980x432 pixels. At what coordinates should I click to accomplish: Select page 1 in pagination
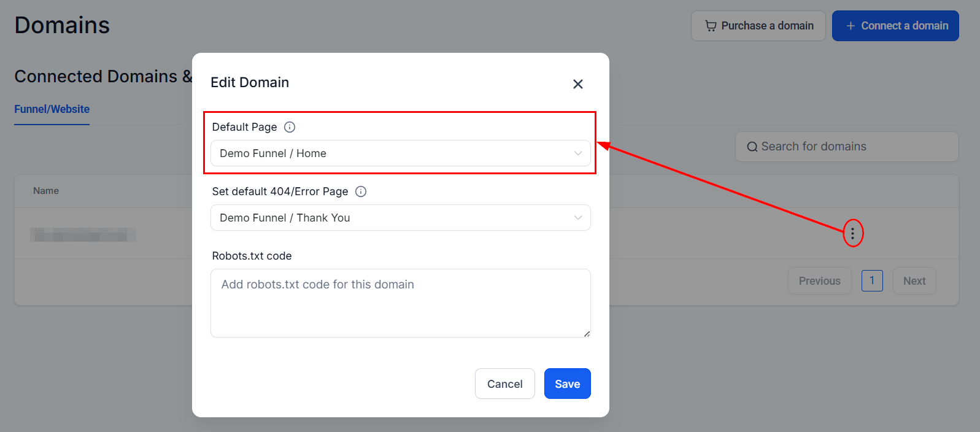(872, 280)
